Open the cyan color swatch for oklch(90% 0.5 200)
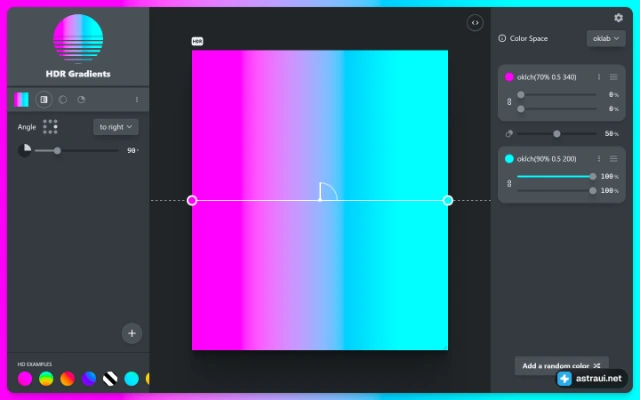 coord(509,159)
